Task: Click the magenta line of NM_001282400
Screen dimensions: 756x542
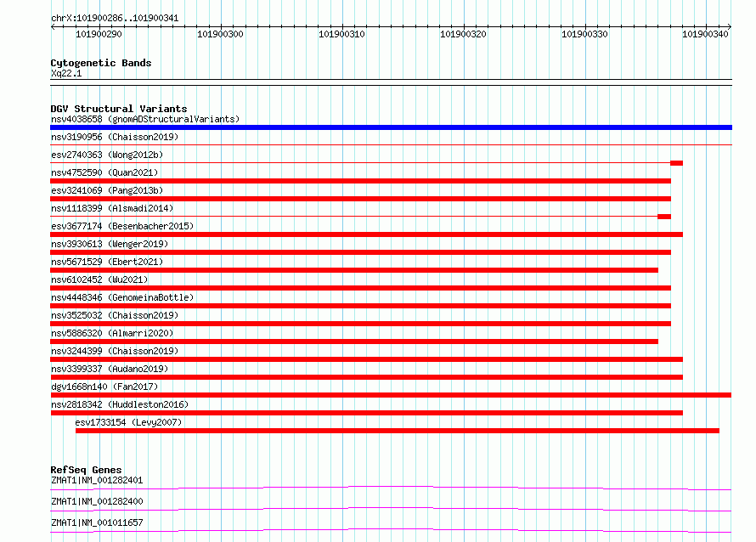Action: click(x=391, y=508)
